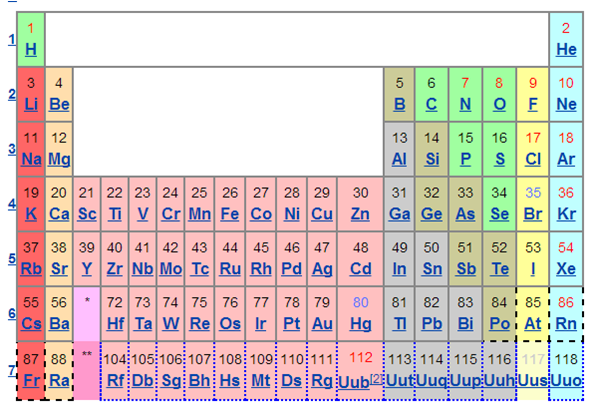Open the Radon (Rn) element link
593x410 pixels.
click(x=566, y=324)
